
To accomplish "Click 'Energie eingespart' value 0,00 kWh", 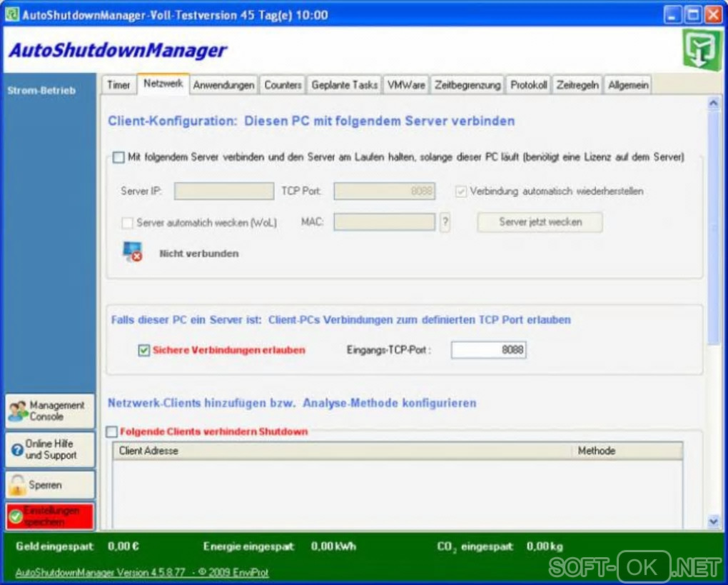I will click(x=333, y=546).
